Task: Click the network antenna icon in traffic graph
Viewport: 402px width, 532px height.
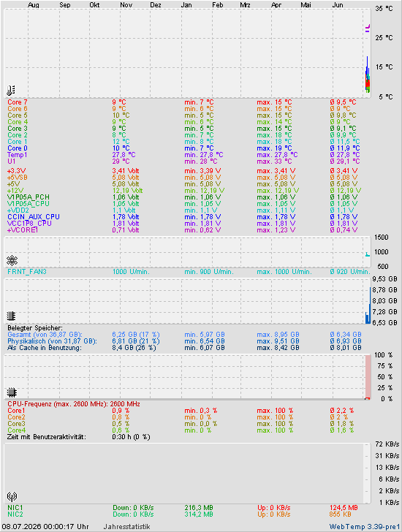Action: (12, 497)
